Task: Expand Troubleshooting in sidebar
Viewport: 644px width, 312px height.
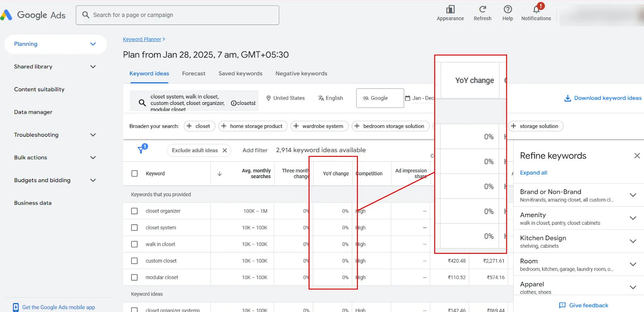Action: point(93,135)
